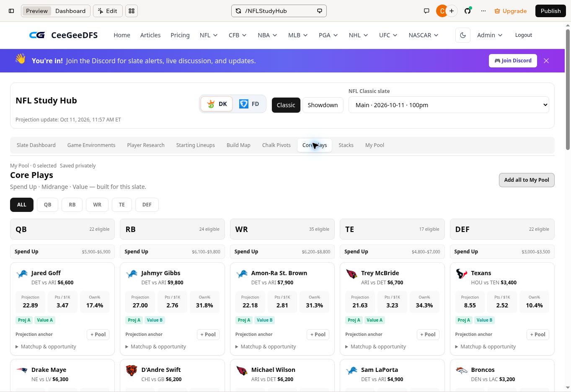Open the GitHub integration icon

point(468,11)
